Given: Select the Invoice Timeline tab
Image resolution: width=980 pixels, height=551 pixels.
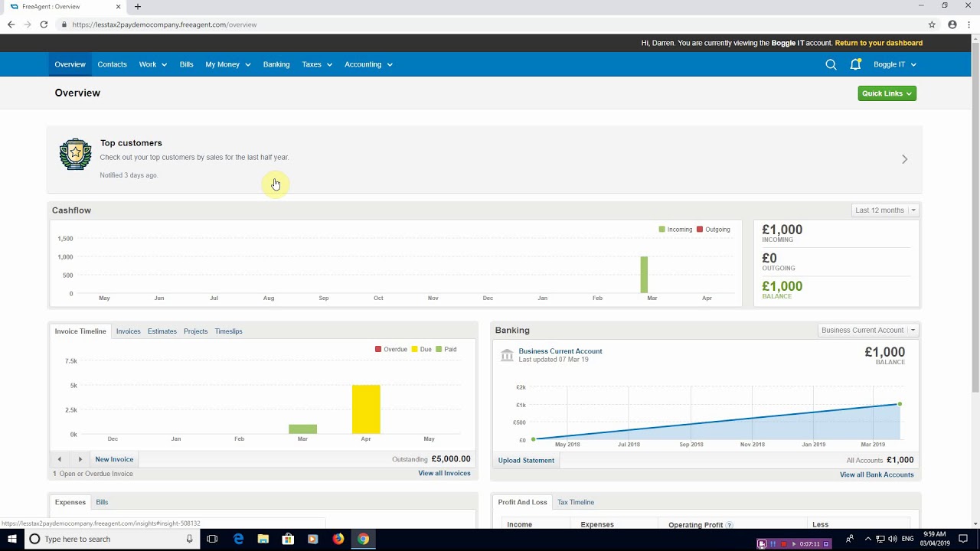Looking at the screenshot, I should [80, 331].
